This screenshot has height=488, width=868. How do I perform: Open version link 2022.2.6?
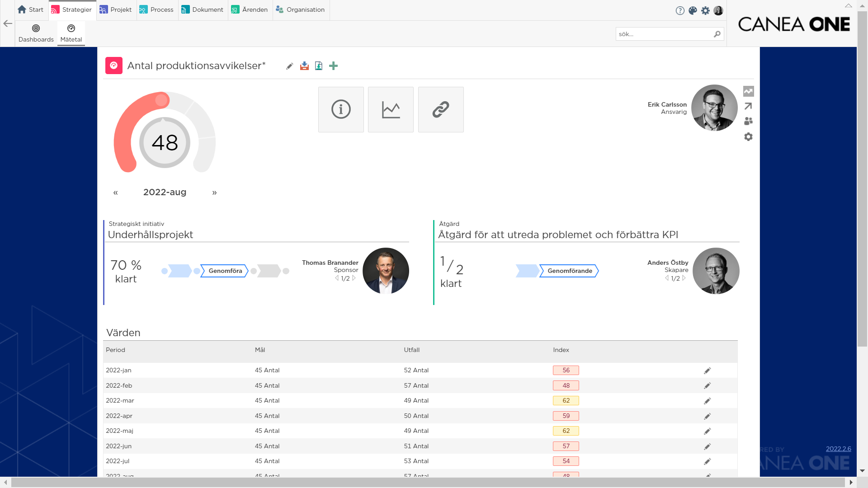(x=838, y=449)
